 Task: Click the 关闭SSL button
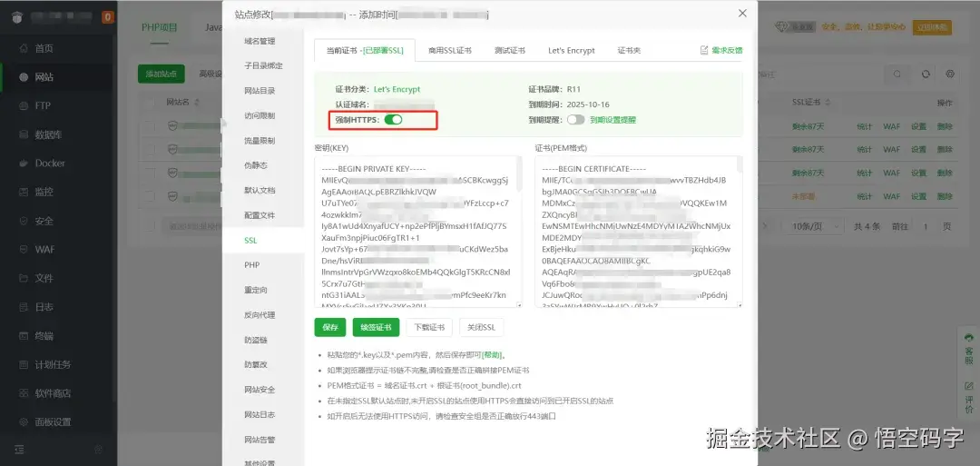pyautogui.click(x=481, y=327)
